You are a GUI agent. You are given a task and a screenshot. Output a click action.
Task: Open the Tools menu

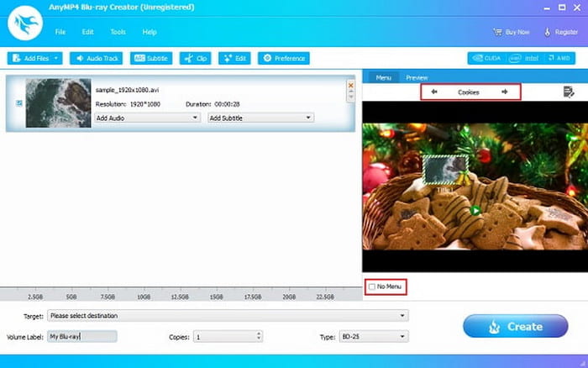[x=118, y=32]
